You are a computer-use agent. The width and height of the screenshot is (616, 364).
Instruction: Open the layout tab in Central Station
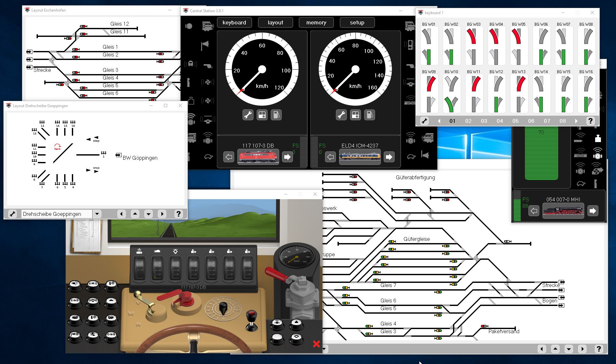click(x=275, y=22)
